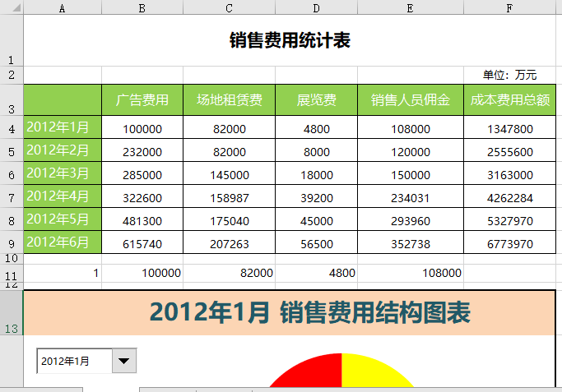This screenshot has width=562, height=392.
Task: Select row 4 header
Action: coord(12,129)
